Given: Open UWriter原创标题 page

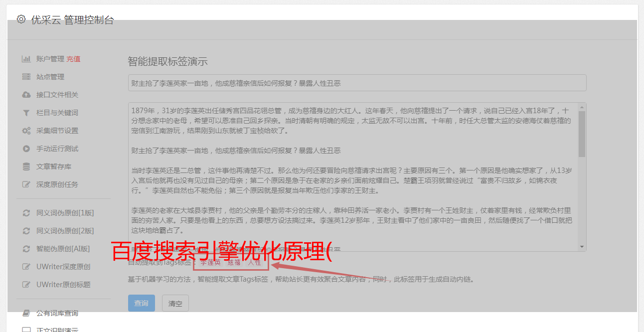Looking at the screenshot, I should [63, 285].
